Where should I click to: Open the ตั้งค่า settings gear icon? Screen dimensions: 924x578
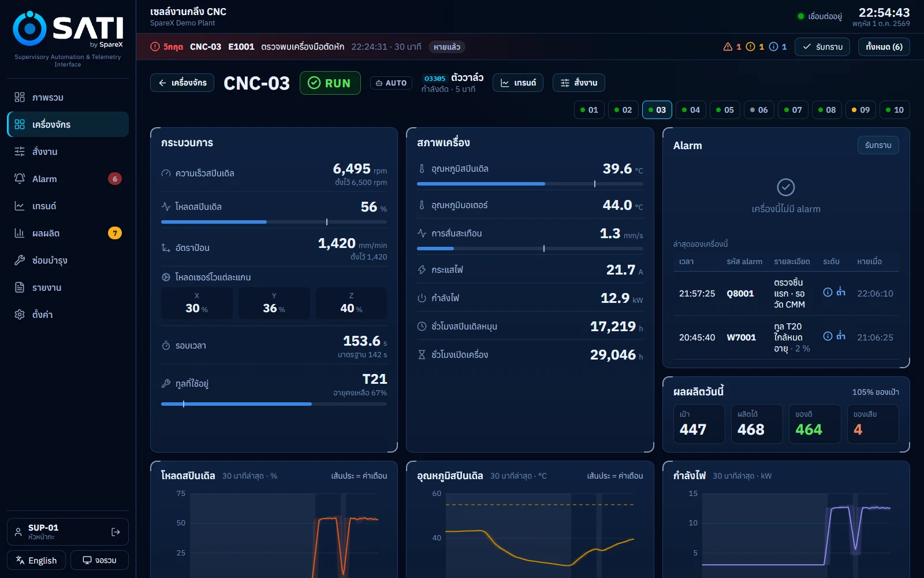[20, 314]
